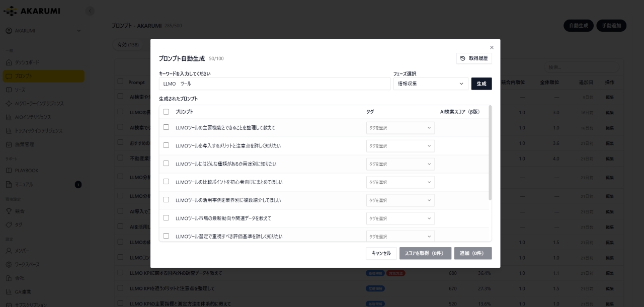
Task: Click 自動生成 button on the background page
Action: pos(579,26)
